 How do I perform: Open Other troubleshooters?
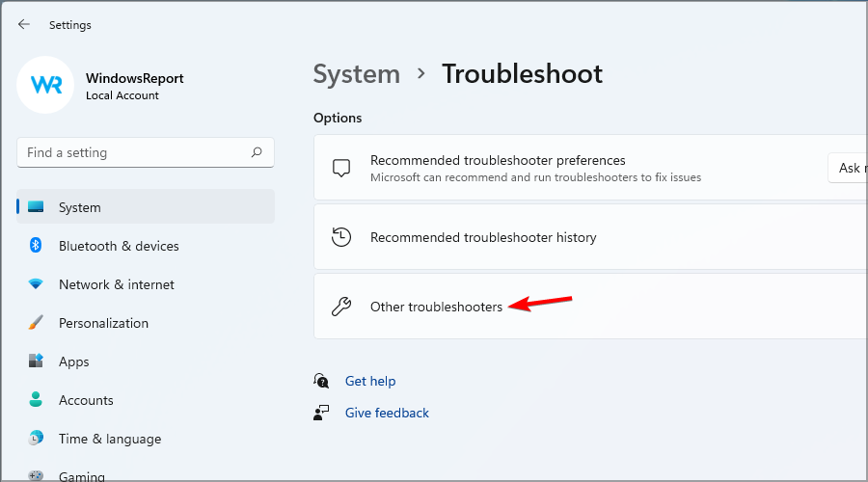tap(436, 307)
